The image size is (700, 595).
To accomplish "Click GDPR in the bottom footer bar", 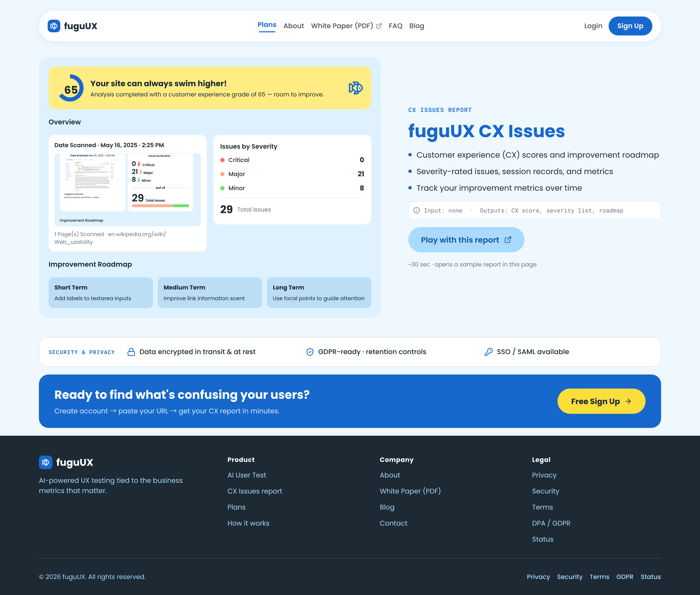I will (625, 577).
